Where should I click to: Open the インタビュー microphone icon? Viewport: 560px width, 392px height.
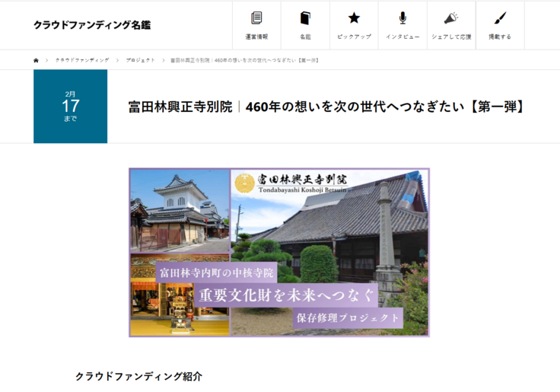pyautogui.click(x=402, y=18)
